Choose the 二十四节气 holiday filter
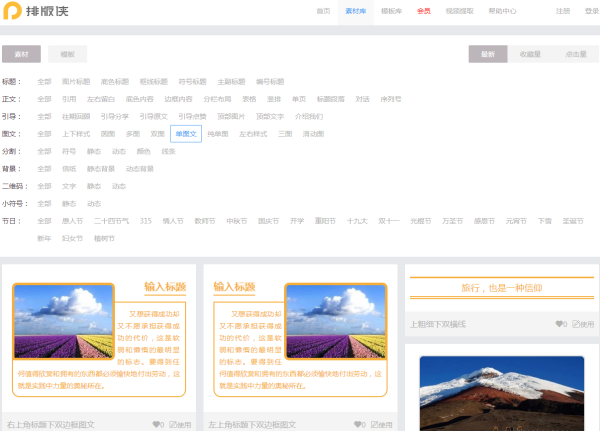The height and width of the screenshot is (431, 600). click(x=111, y=220)
